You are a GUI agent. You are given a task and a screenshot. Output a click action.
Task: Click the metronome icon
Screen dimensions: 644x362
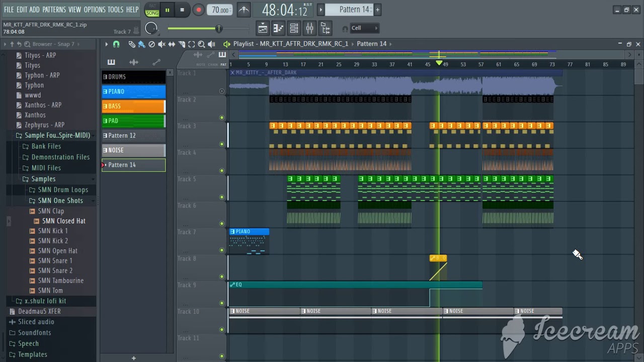coord(244,10)
